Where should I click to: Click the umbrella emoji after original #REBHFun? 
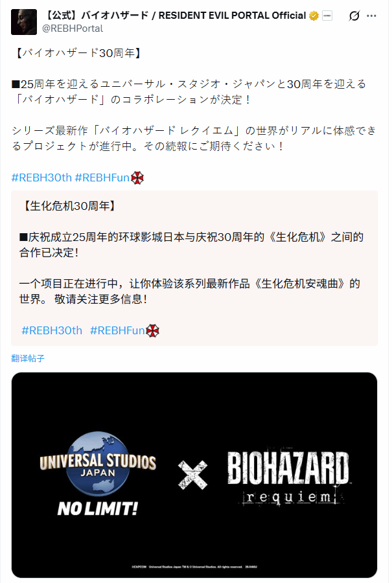[137, 177]
